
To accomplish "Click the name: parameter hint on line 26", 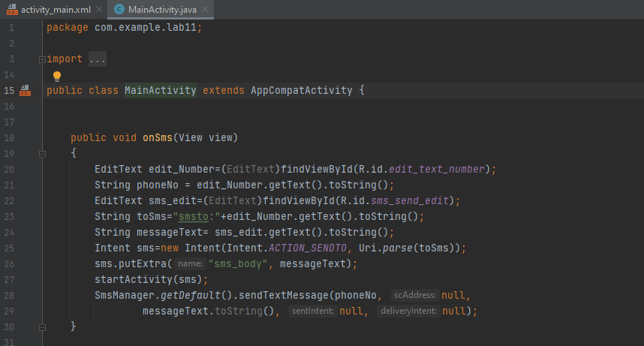I will (190, 263).
